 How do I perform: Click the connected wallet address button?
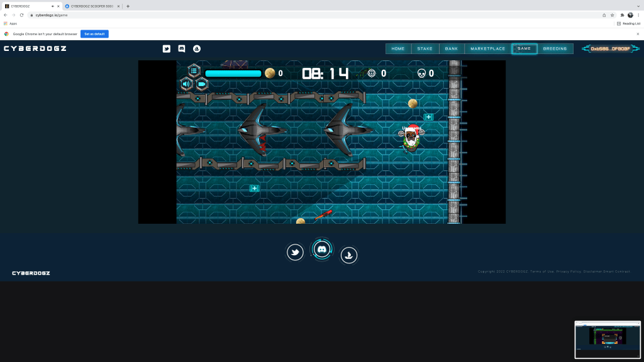[610, 48]
